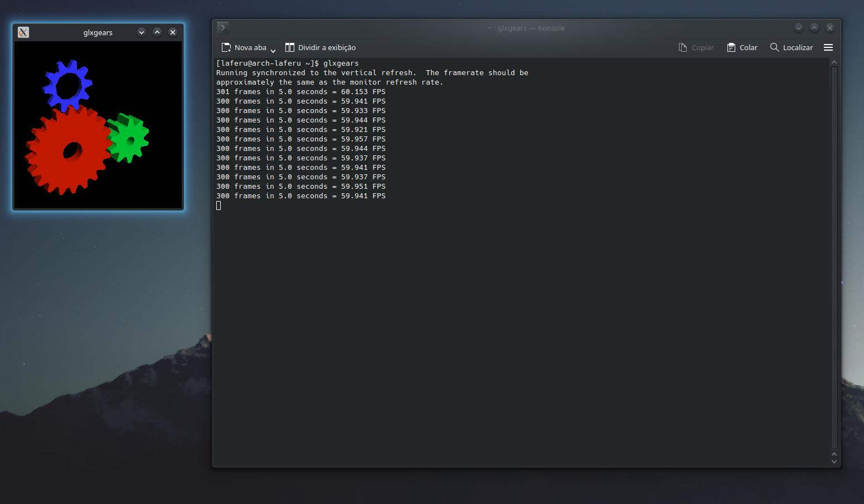The height and width of the screenshot is (504, 864).
Task: Click the Konsole title bar text
Action: pyautogui.click(x=526, y=28)
